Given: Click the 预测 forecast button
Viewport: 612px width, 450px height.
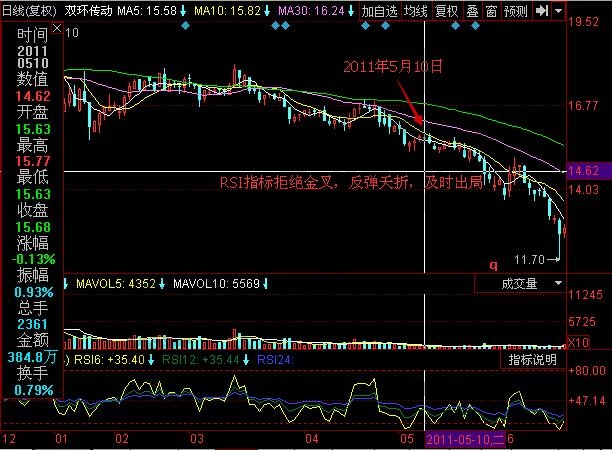Looking at the screenshot, I should click(x=515, y=11).
